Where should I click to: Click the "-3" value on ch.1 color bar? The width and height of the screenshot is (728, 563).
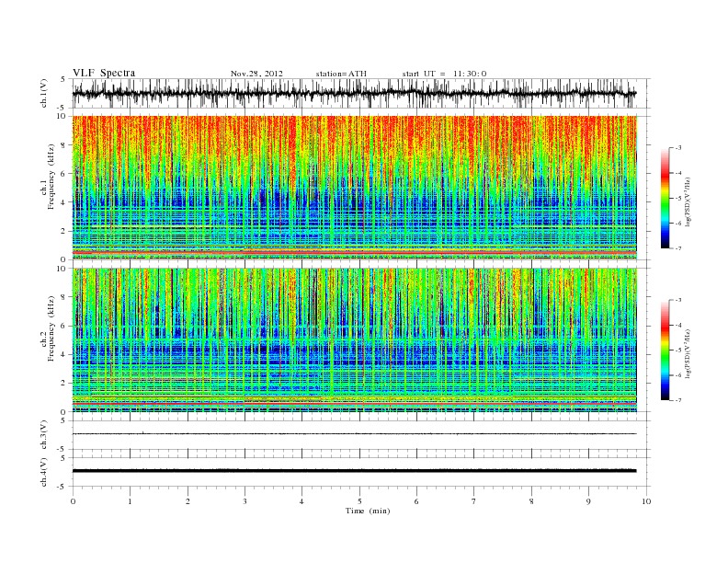click(678, 148)
